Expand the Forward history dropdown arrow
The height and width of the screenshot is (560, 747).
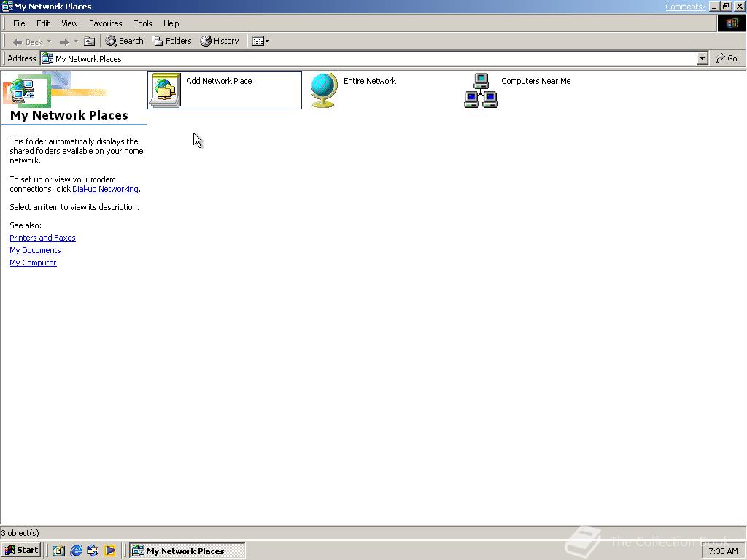pos(76,42)
